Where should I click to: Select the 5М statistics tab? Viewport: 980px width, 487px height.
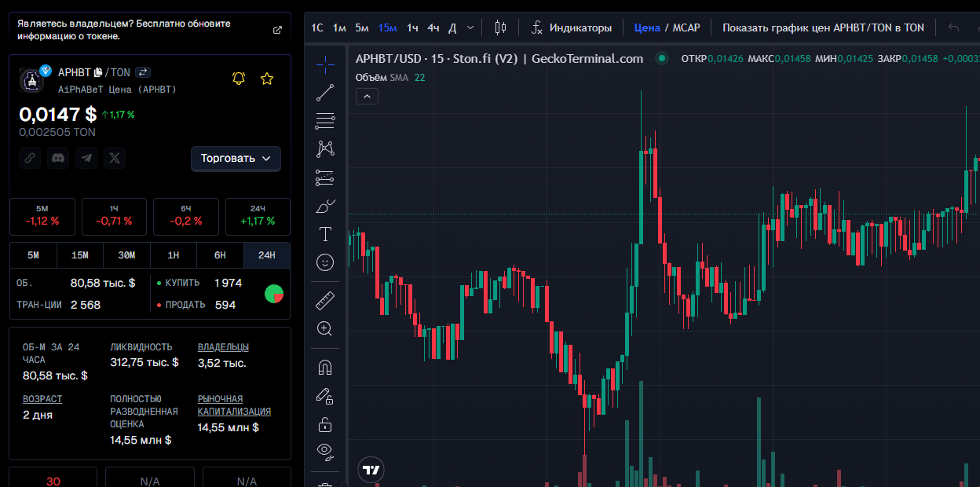33,255
